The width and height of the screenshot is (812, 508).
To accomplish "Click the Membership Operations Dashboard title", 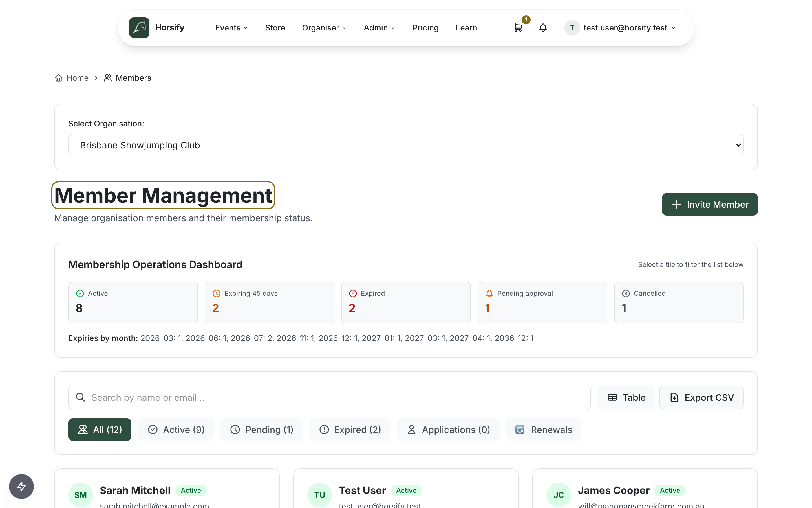I will click(x=155, y=264).
